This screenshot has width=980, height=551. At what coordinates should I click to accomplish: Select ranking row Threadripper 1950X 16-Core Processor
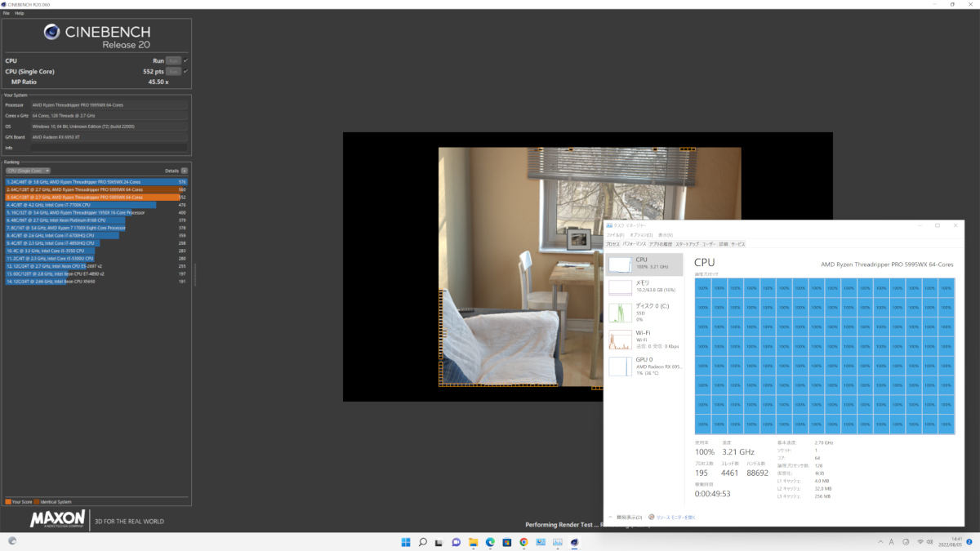click(x=96, y=212)
